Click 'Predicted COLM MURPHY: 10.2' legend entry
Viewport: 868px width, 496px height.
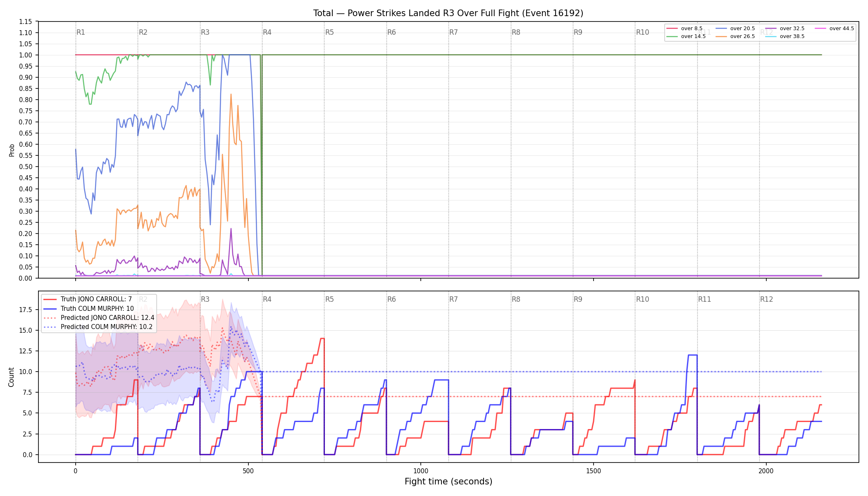click(x=98, y=327)
